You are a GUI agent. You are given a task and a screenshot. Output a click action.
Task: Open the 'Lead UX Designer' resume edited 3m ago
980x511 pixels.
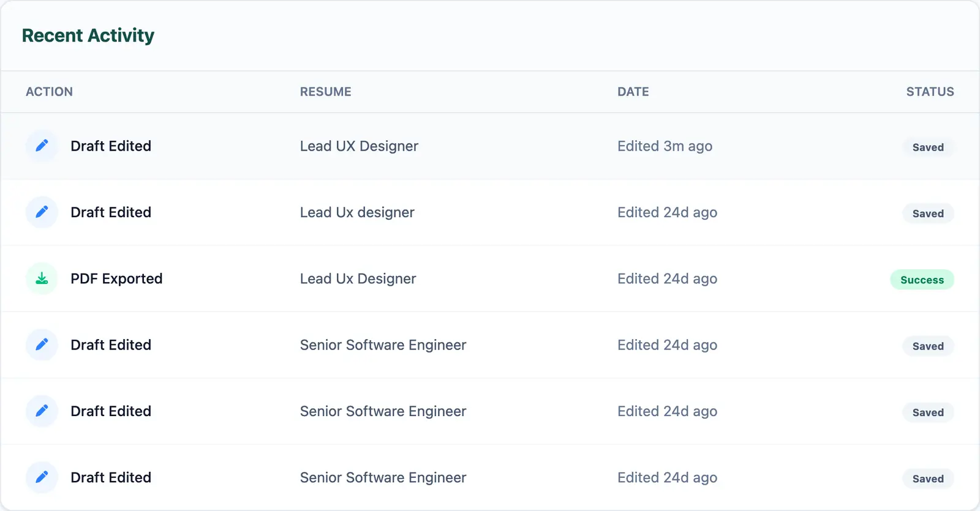point(359,146)
